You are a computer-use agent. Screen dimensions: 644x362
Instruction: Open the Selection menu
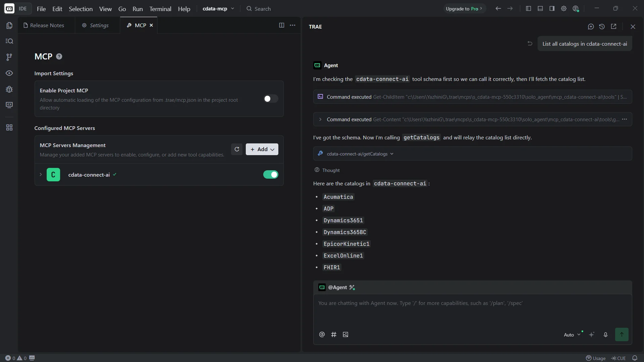pos(81,9)
